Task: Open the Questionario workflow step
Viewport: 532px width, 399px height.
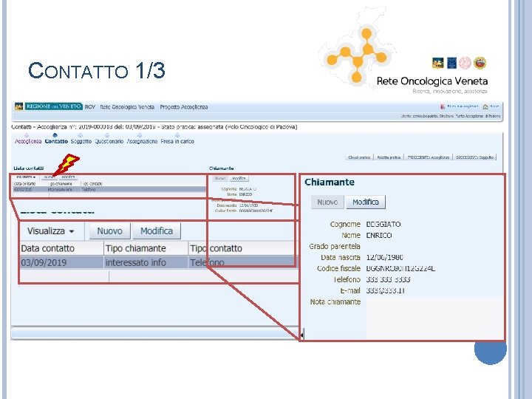Action: (x=109, y=141)
